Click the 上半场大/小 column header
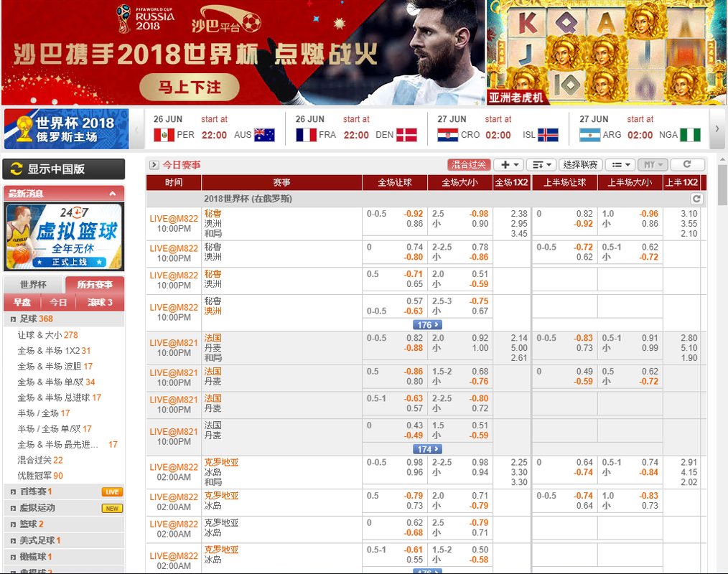Image resolution: width=728 pixels, height=574 pixels. pyautogui.click(x=630, y=182)
